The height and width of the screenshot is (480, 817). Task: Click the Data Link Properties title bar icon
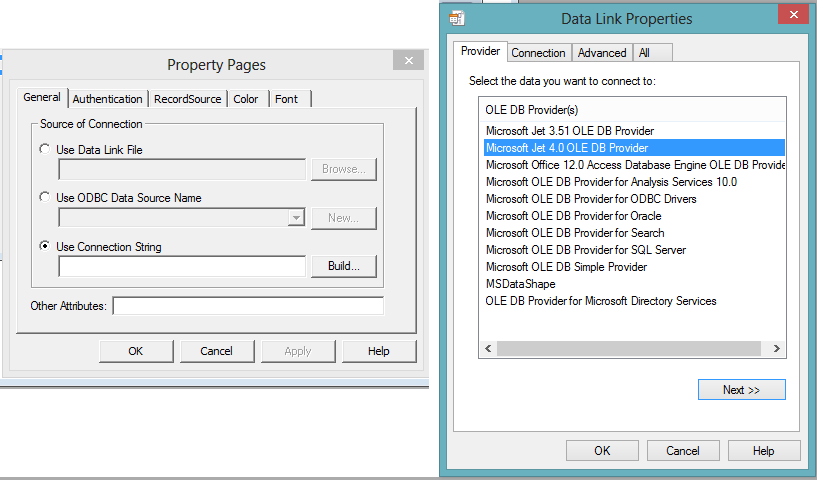(x=456, y=18)
